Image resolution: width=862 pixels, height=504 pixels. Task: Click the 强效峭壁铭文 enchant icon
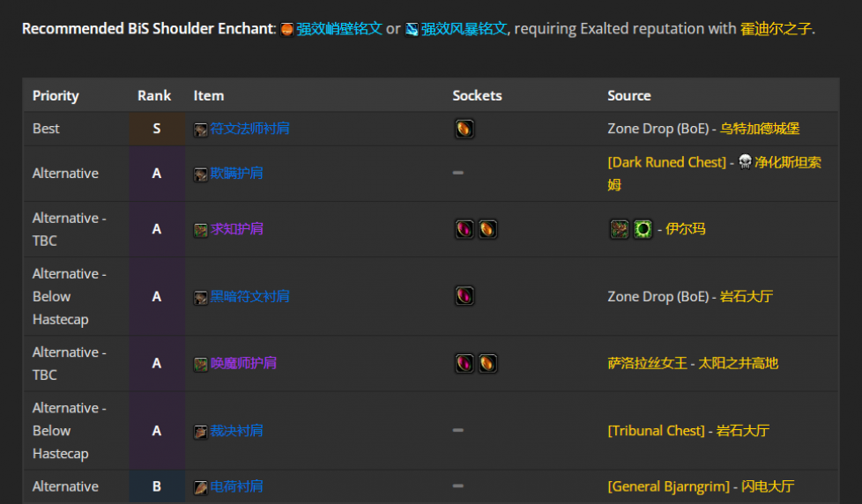point(287,30)
